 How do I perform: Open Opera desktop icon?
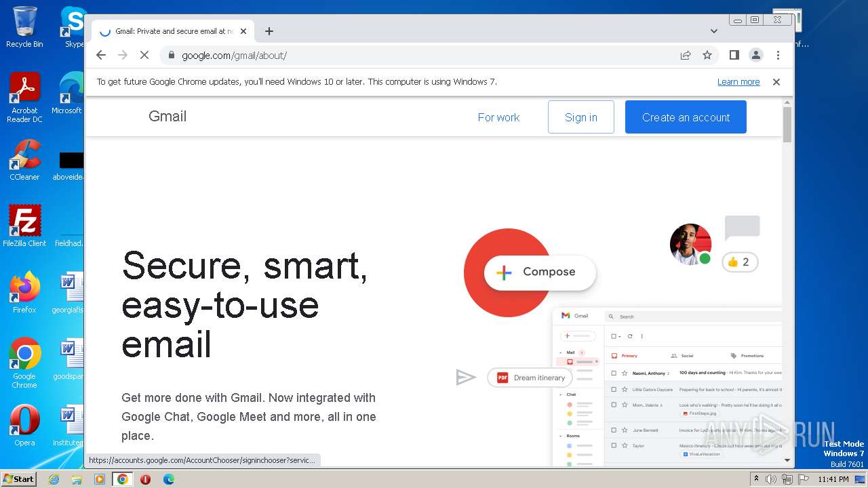point(24,425)
